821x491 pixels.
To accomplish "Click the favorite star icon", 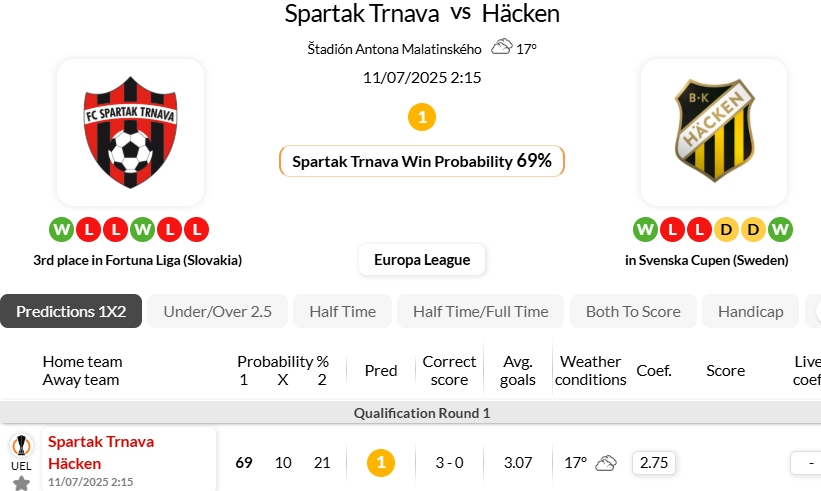I will coord(21,483).
